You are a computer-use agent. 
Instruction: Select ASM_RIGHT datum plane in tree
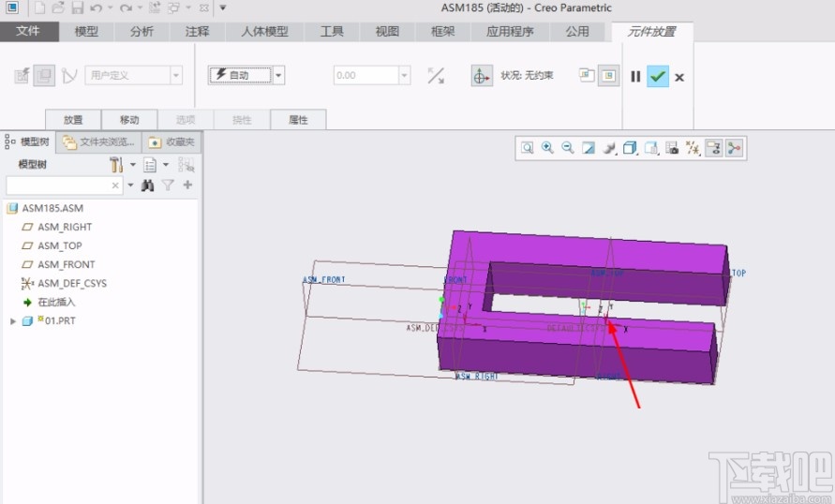pyautogui.click(x=65, y=227)
